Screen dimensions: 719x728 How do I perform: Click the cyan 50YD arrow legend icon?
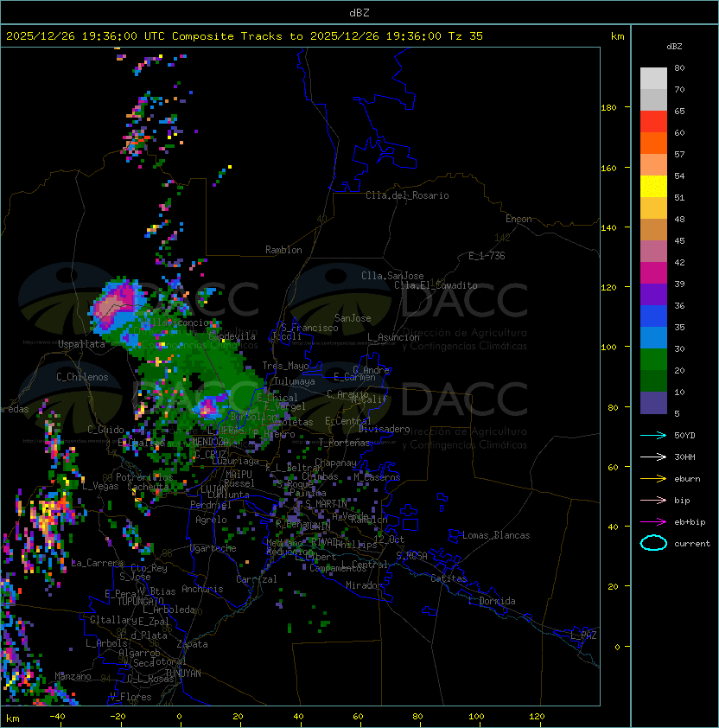tap(653, 436)
